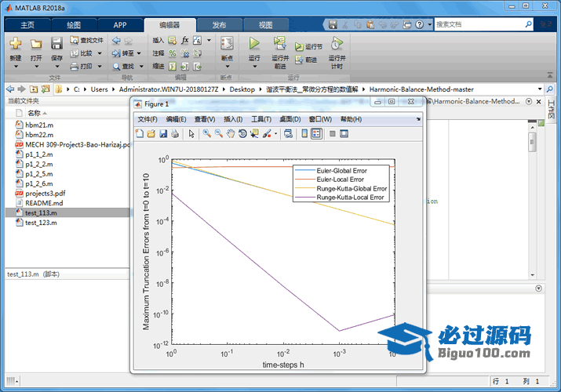The image size is (561, 392).
Task: Switch to the 视图 (View) tab
Action: (x=265, y=25)
